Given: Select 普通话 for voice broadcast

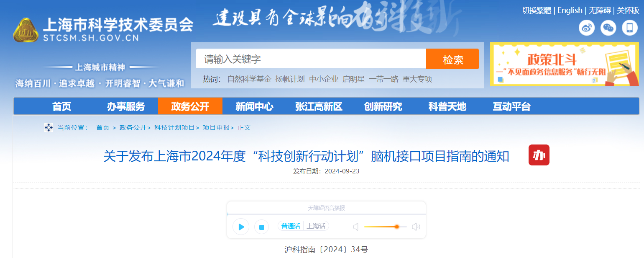Looking at the screenshot, I should [x=291, y=226].
